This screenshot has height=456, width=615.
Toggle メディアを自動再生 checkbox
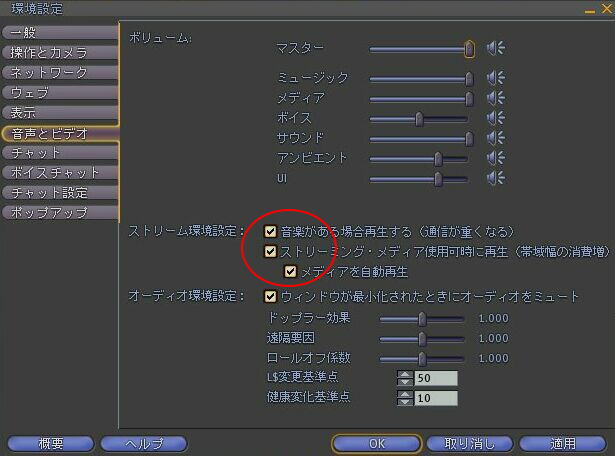[290, 271]
